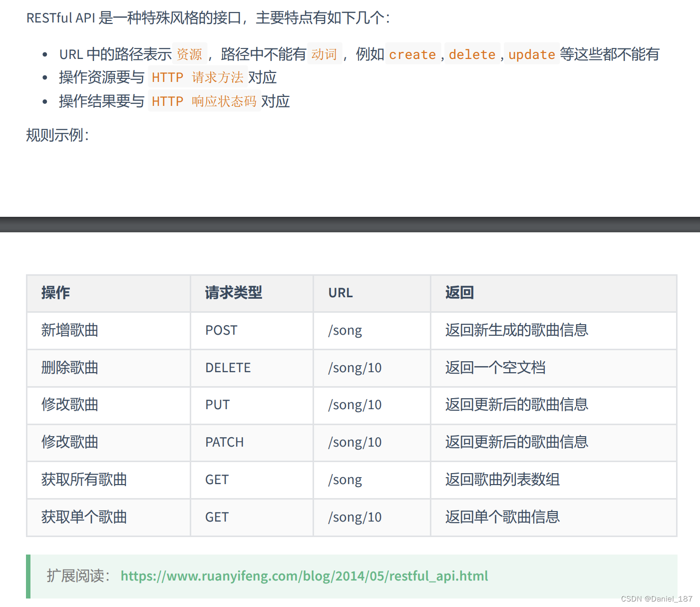Click the PATCH request type cell

tap(252, 442)
